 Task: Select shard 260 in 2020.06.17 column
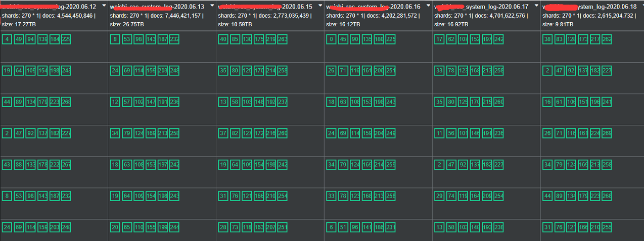tap(499, 102)
